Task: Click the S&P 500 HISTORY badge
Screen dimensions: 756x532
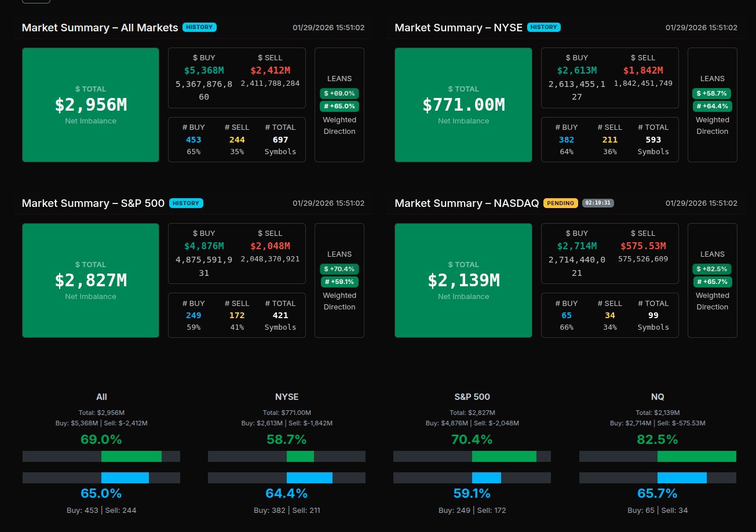Action: (186, 203)
